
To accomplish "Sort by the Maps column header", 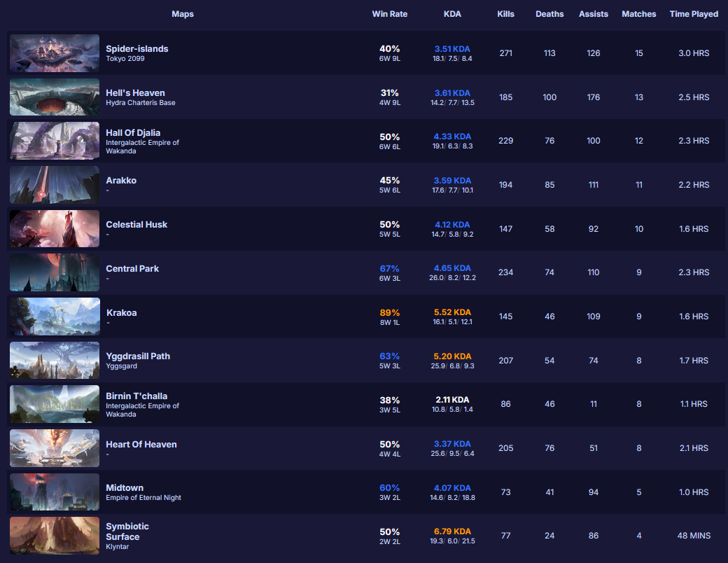I will [183, 14].
